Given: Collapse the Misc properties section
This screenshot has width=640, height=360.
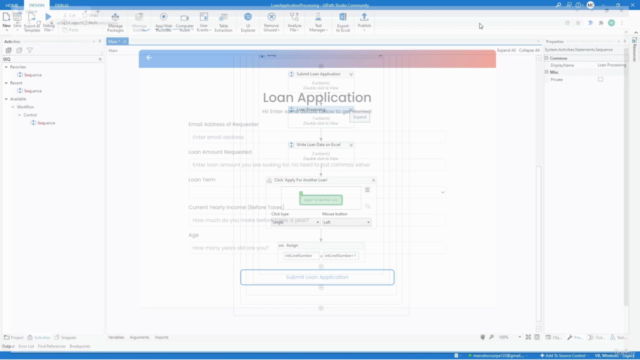Looking at the screenshot, I should tap(547, 72).
